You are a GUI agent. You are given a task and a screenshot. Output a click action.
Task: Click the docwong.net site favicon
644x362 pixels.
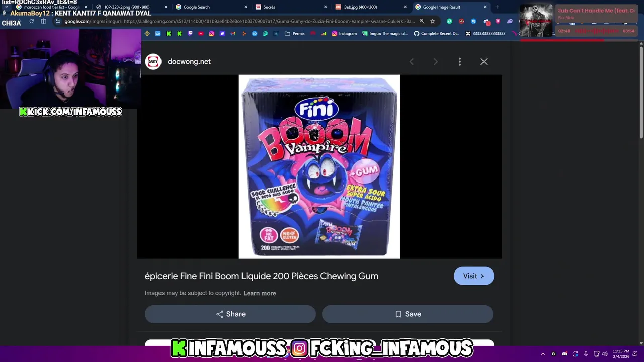153,61
